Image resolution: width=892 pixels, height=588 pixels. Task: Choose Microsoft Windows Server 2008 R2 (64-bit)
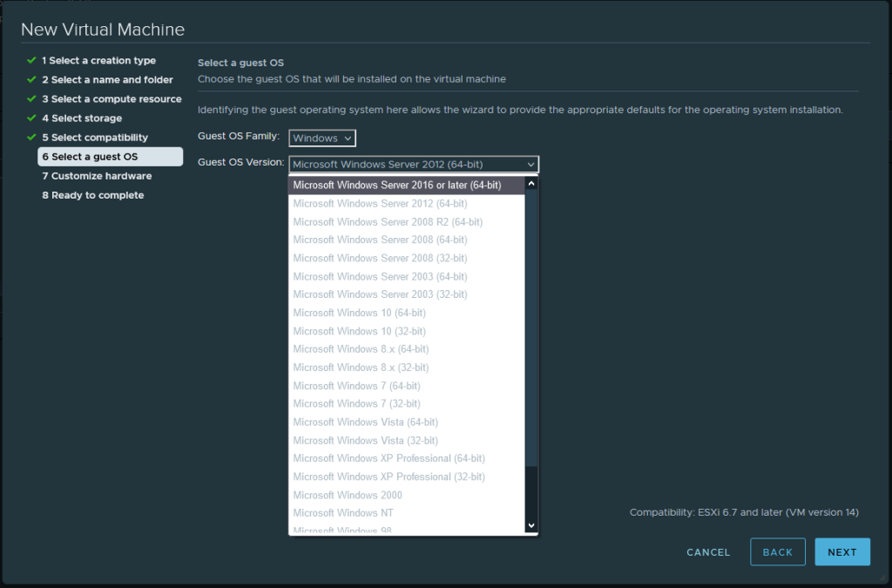click(x=388, y=222)
